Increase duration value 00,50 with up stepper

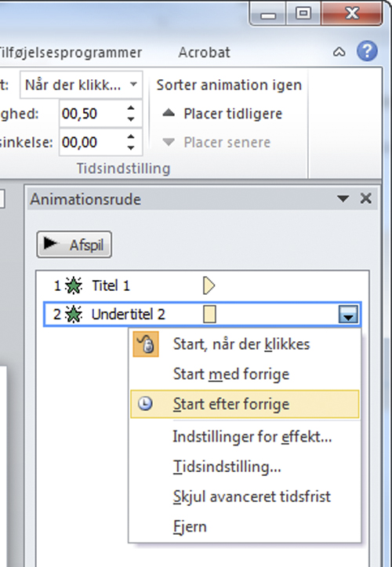coord(131,108)
